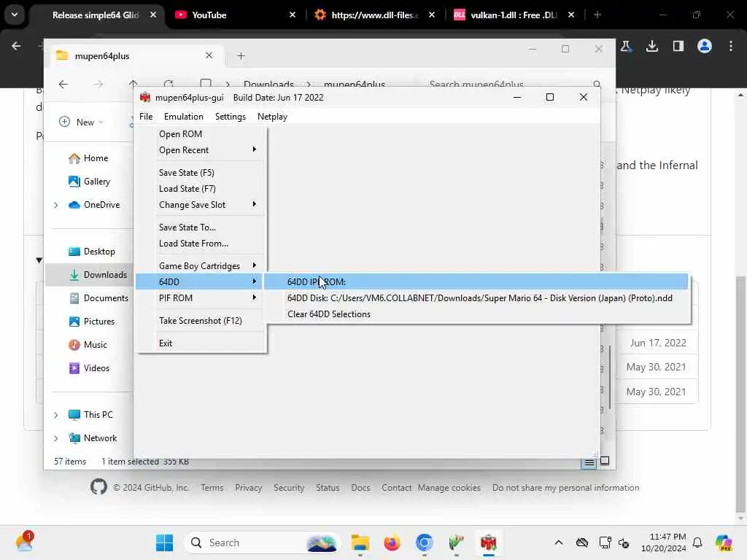Go back in File Explorer

tap(63, 85)
